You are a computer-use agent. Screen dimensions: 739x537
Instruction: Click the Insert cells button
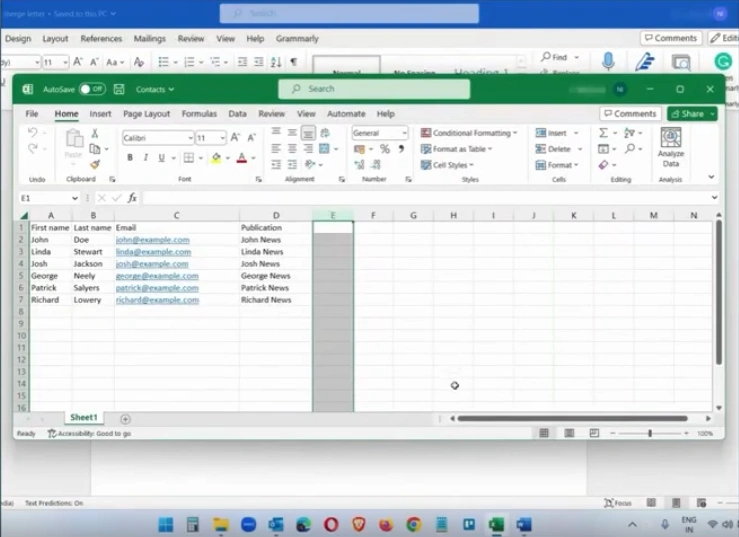point(551,133)
